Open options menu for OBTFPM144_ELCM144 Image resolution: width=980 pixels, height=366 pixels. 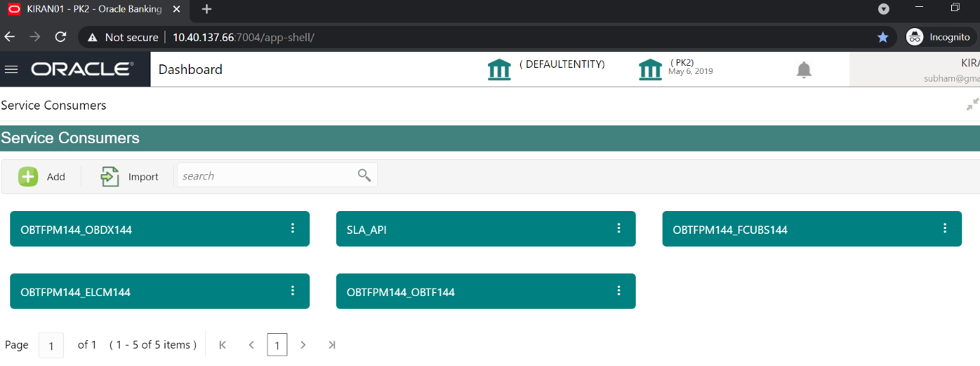(x=293, y=291)
